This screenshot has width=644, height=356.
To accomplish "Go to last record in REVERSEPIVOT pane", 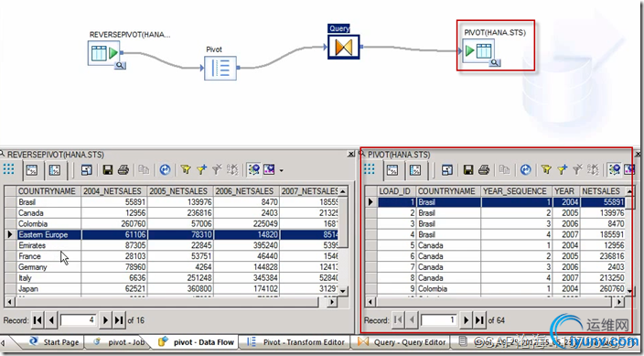I will pos(119,319).
